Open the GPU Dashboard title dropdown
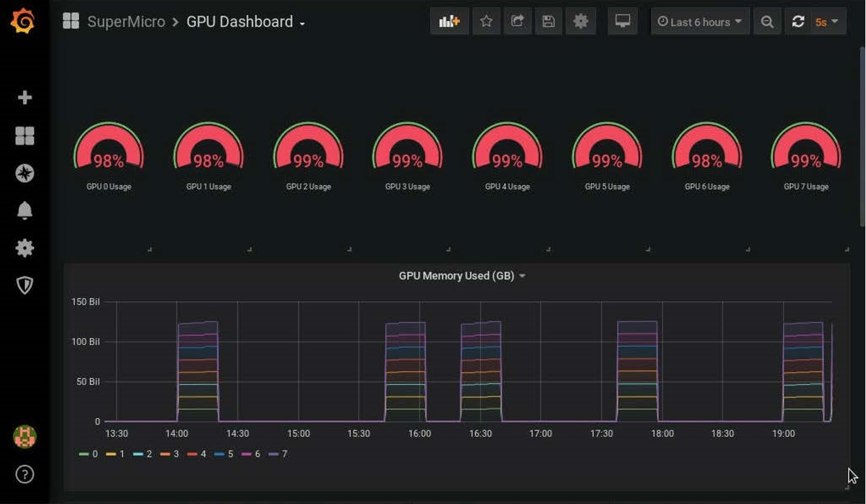 245,22
